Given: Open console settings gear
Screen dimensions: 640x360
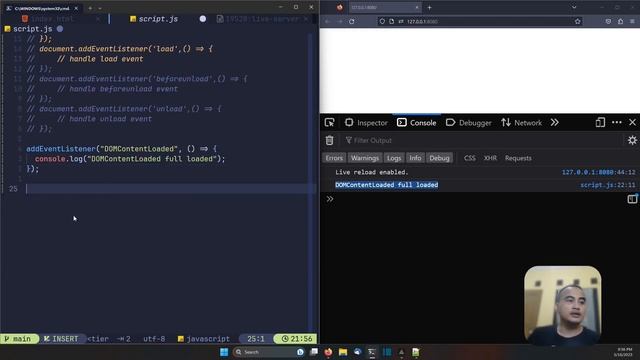Looking at the screenshot, I should pos(632,140).
